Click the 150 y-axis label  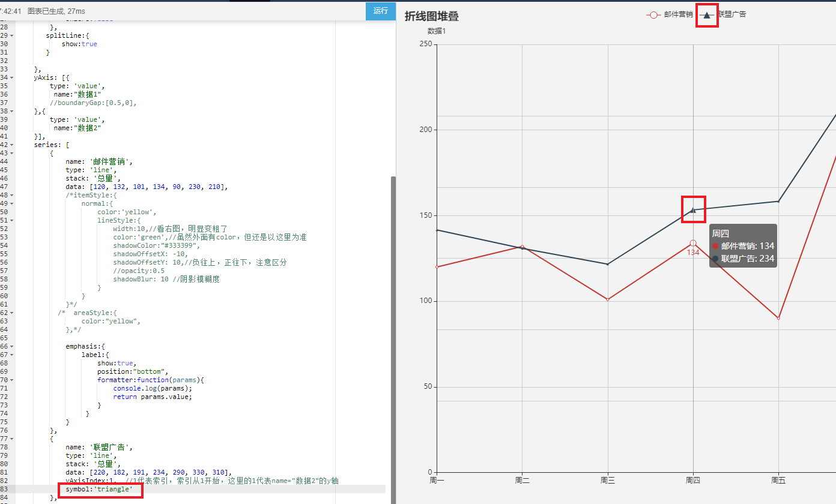(x=426, y=215)
